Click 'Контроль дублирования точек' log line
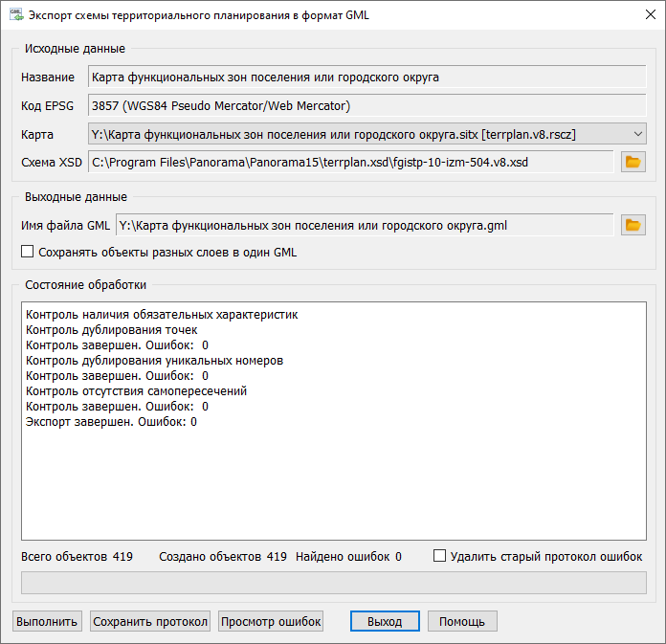Viewport: 666px width, 644px height. click(112, 330)
